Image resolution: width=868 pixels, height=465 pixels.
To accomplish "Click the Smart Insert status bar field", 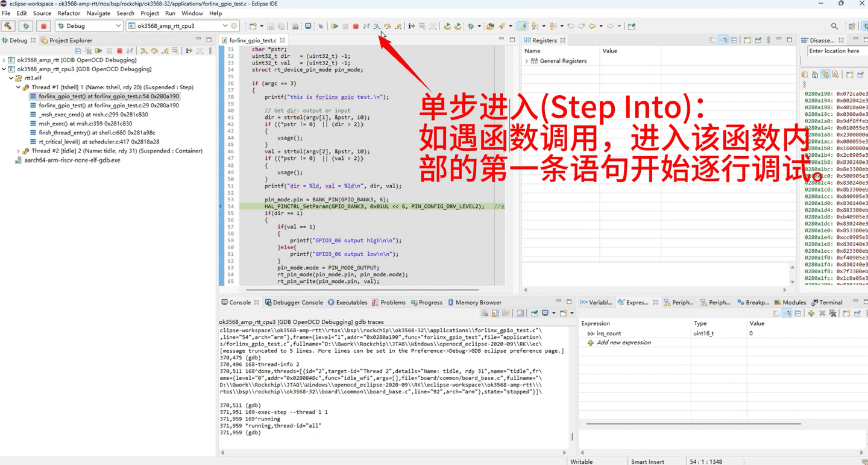I will 647,461.
